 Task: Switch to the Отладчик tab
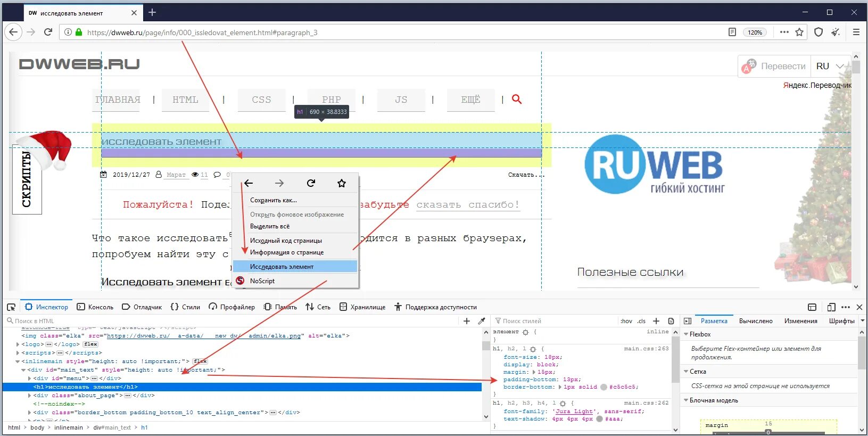tap(142, 307)
